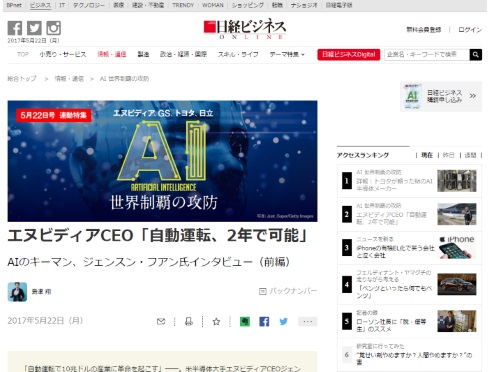490x372 pixels.
Task: Click the ログイン login link
Action: tap(470, 30)
